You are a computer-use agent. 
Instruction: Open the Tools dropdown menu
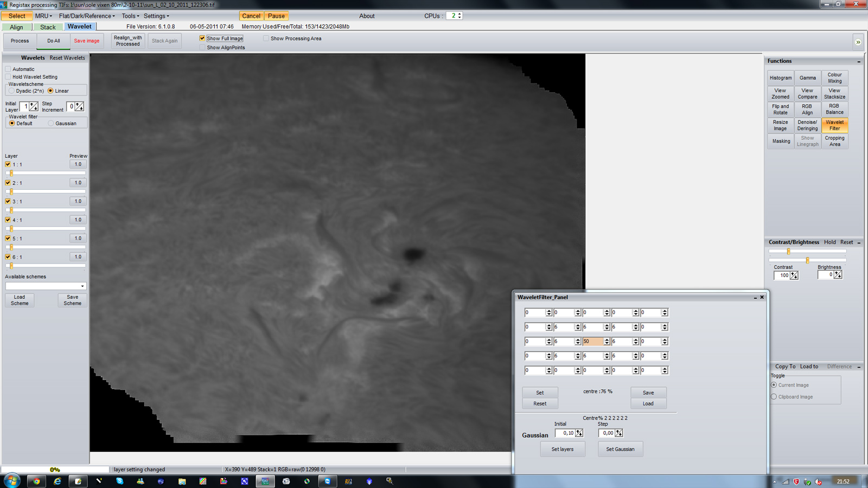tap(130, 16)
